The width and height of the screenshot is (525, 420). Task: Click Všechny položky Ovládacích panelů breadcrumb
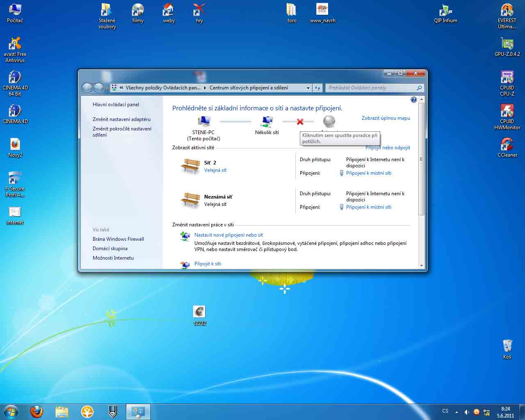(163, 88)
